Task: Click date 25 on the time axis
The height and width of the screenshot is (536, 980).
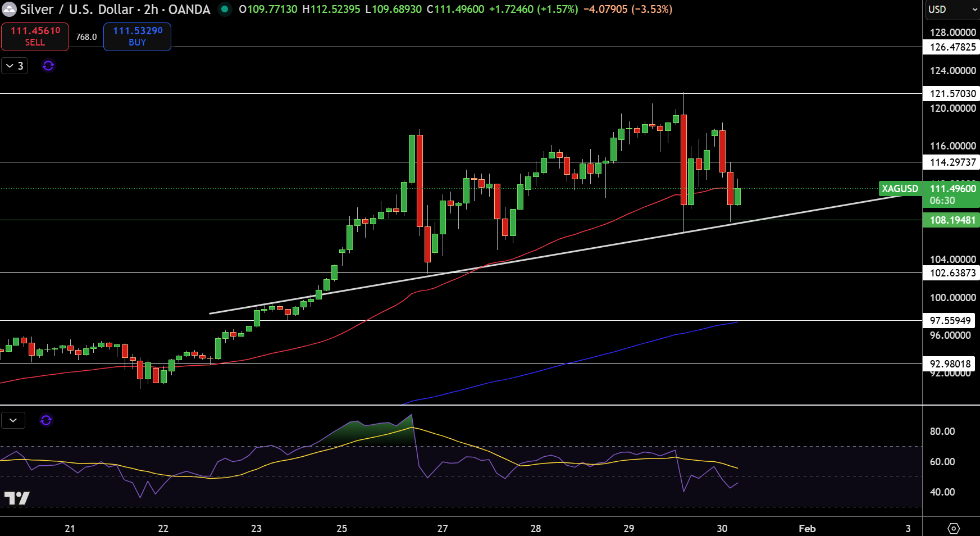Action: 341,529
